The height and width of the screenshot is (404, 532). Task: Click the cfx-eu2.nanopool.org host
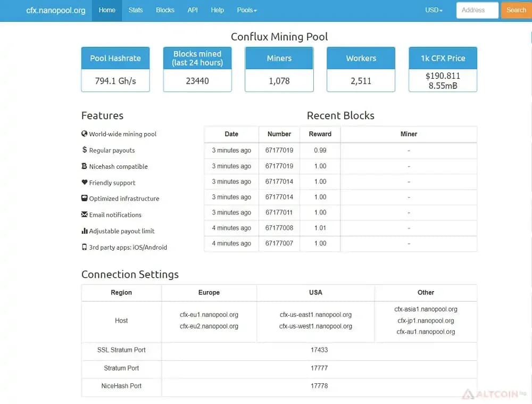pyautogui.click(x=209, y=326)
